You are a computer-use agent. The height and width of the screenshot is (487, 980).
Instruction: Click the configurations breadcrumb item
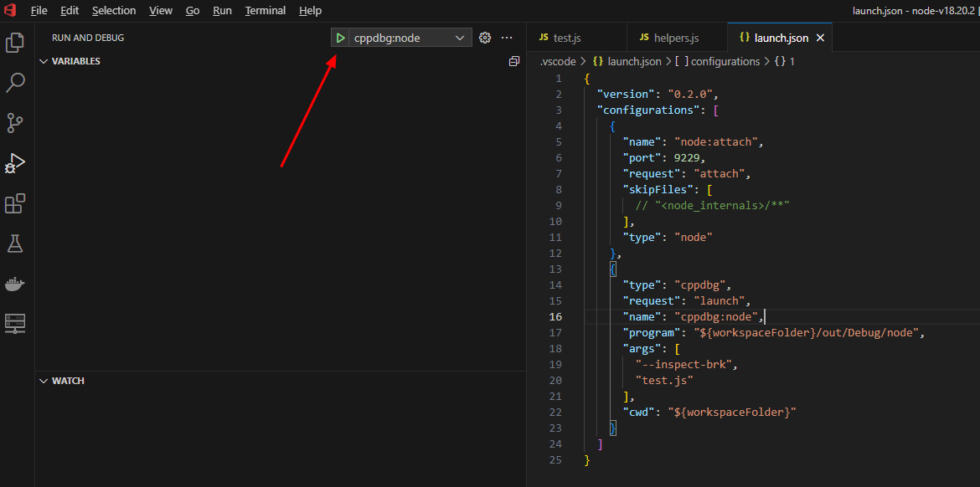tap(725, 61)
